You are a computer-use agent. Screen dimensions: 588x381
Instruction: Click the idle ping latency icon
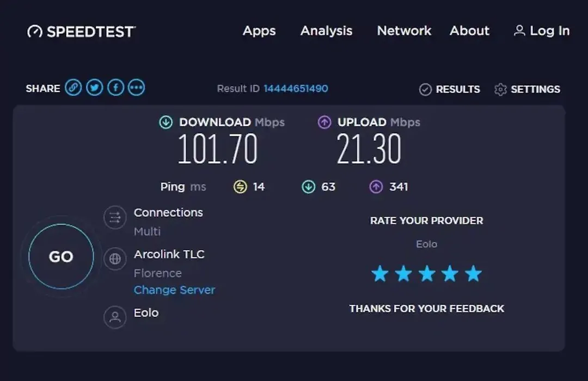(x=241, y=186)
